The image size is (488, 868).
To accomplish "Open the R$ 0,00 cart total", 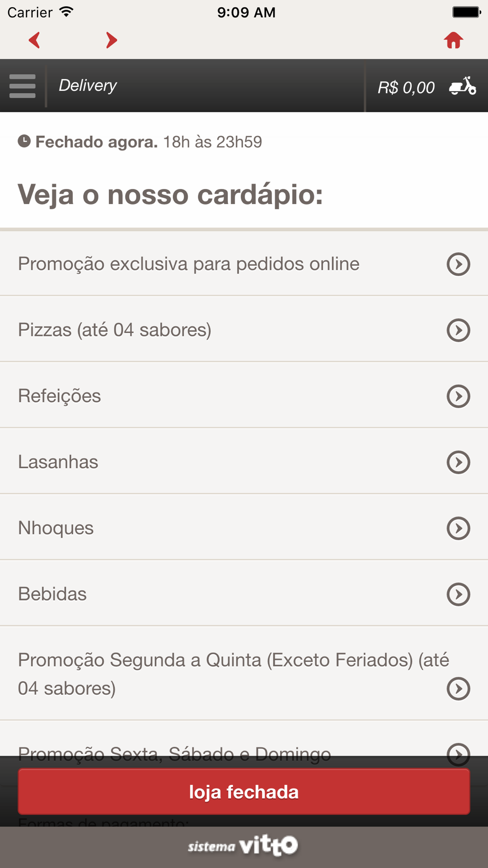I will [x=406, y=87].
